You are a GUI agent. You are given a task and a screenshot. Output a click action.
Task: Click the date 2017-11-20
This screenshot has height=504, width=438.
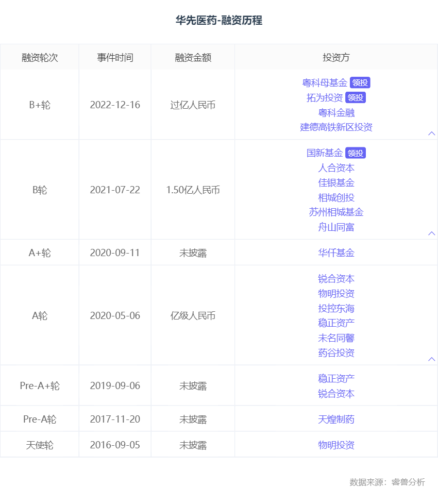pyautogui.click(x=115, y=419)
